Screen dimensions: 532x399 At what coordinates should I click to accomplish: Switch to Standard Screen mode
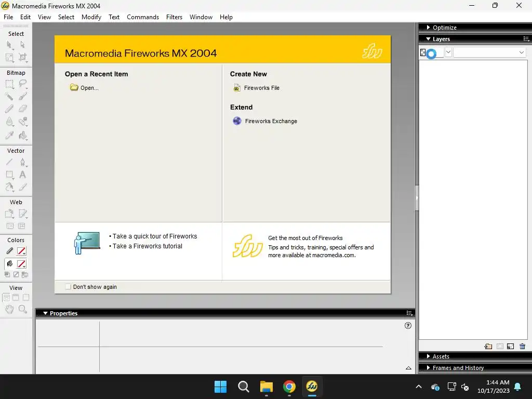click(x=6, y=298)
